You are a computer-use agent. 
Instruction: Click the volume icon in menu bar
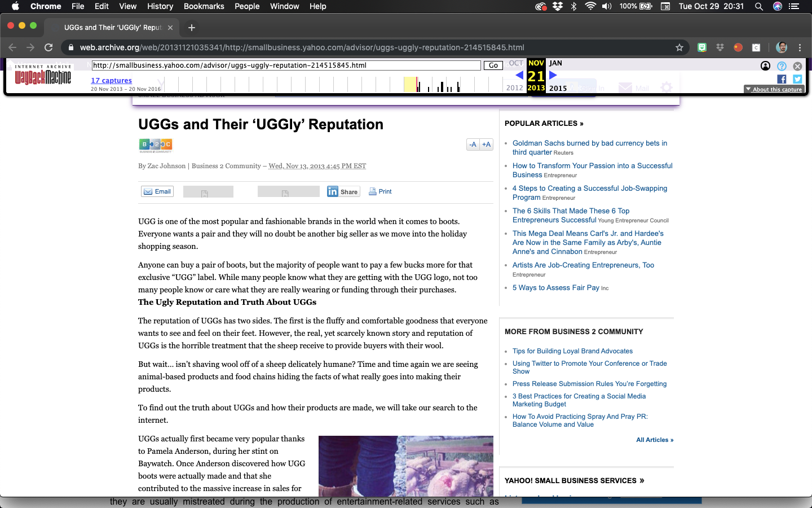607,6
